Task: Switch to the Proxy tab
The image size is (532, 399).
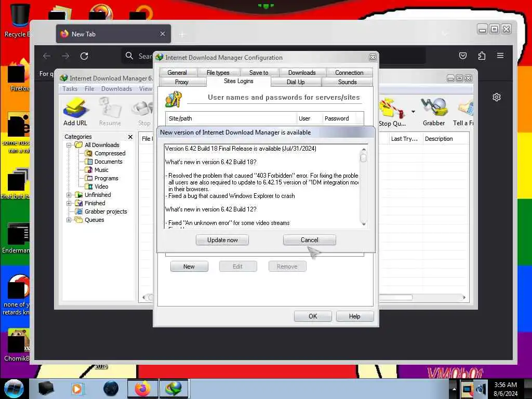Action: point(181,82)
